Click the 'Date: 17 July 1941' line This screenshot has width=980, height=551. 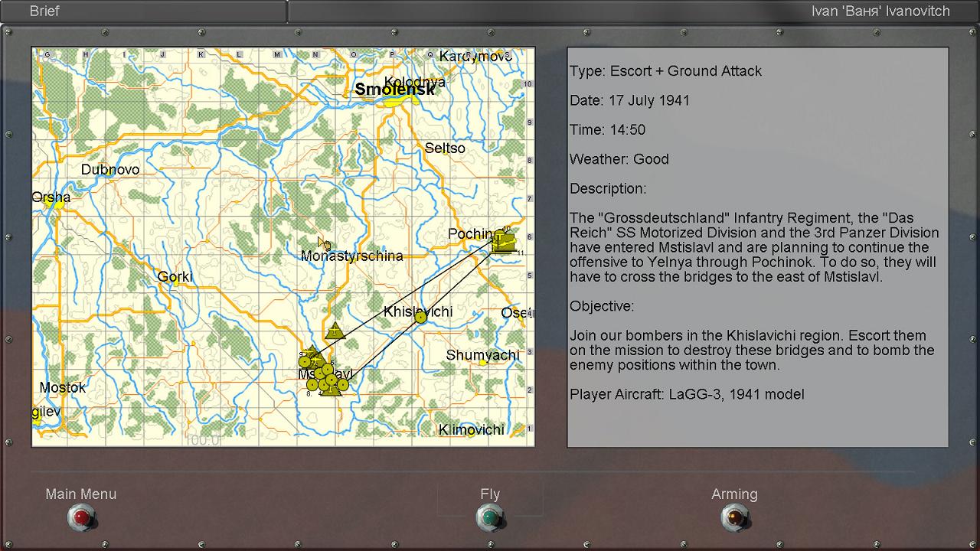629,101
